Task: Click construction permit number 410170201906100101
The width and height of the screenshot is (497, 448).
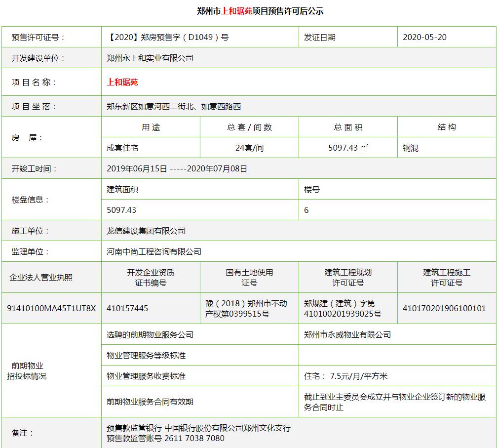Action: [x=444, y=308]
